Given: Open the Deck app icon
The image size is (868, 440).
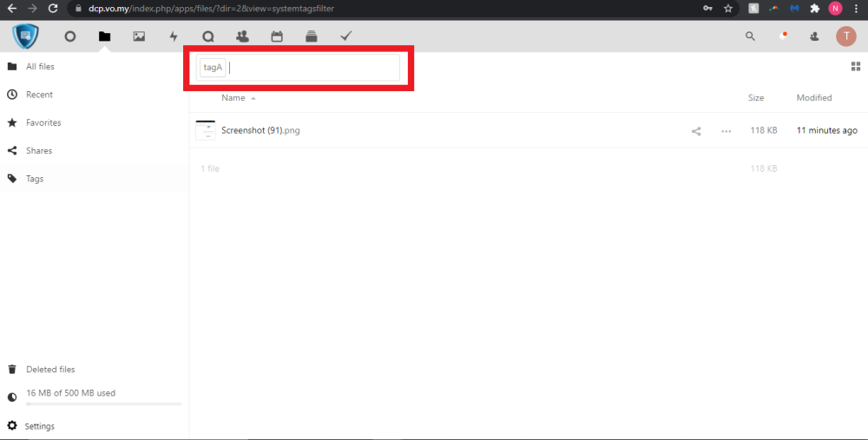Looking at the screenshot, I should pos(312,36).
